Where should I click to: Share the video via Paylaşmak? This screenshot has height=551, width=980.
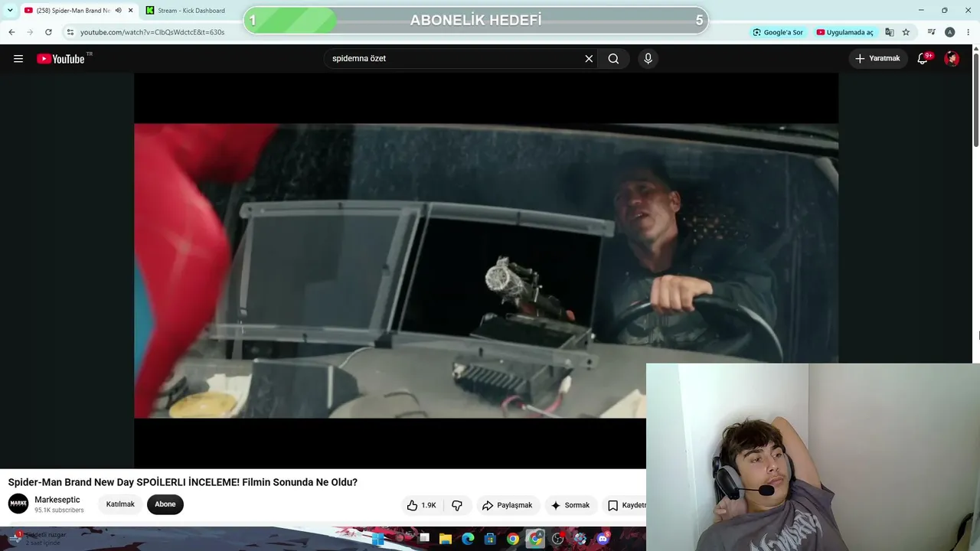pyautogui.click(x=507, y=505)
